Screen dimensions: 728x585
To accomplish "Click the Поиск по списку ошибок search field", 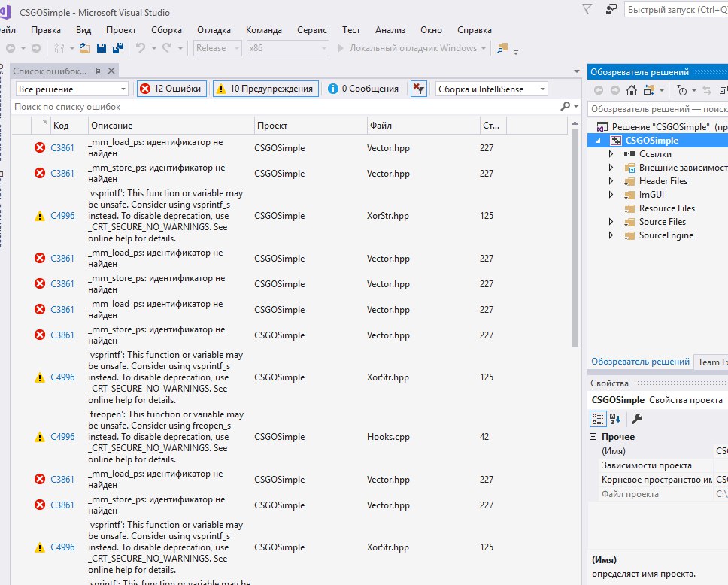I will tap(286, 107).
